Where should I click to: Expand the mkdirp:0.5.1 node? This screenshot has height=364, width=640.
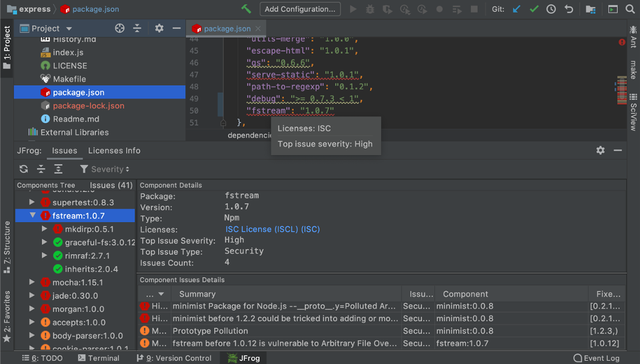[x=45, y=229]
